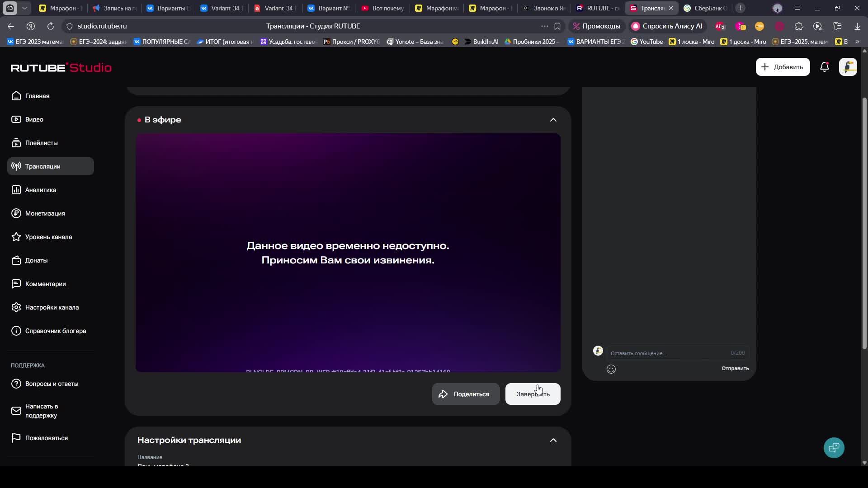Click the address bar studio.rutube.ru
This screenshot has height=488, width=868.
coord(102,26)
